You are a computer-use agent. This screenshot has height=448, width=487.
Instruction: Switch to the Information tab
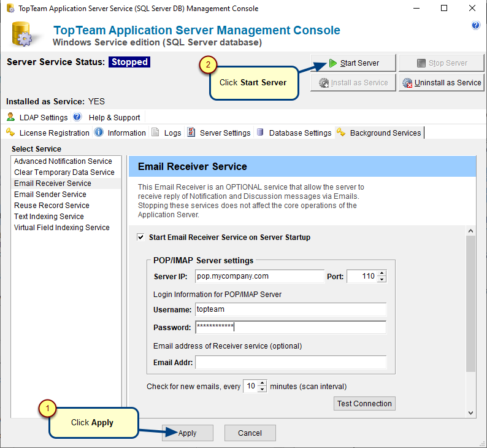click(x=120, y=133)
